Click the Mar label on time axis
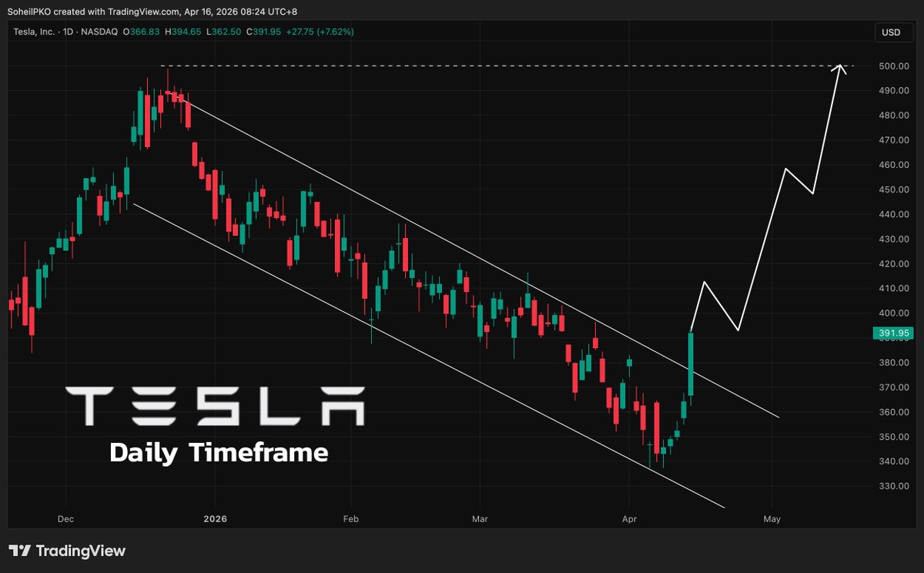This screenshot has width=924, height=573. (480, 519)
